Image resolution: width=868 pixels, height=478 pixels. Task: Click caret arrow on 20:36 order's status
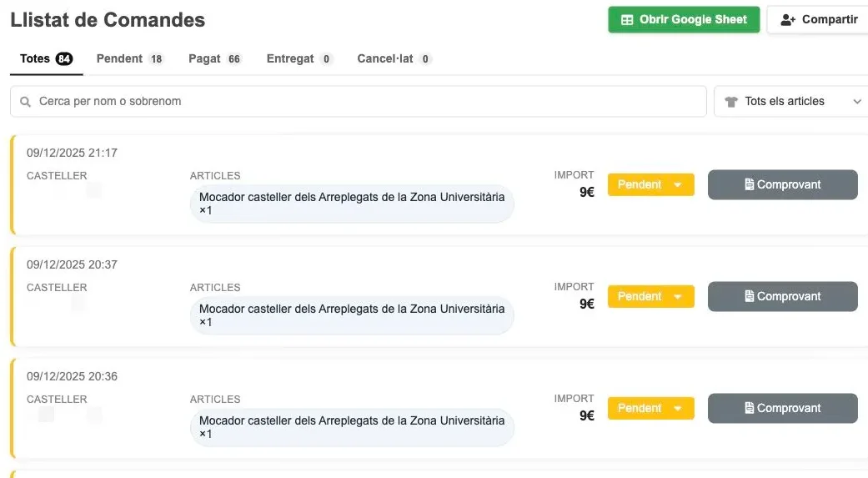[x=678, y=409]
